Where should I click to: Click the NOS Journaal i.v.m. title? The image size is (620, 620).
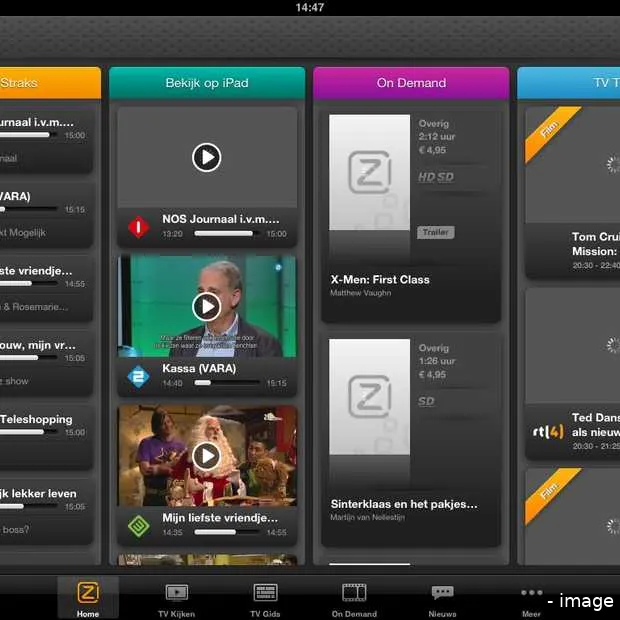click(221, 219)
